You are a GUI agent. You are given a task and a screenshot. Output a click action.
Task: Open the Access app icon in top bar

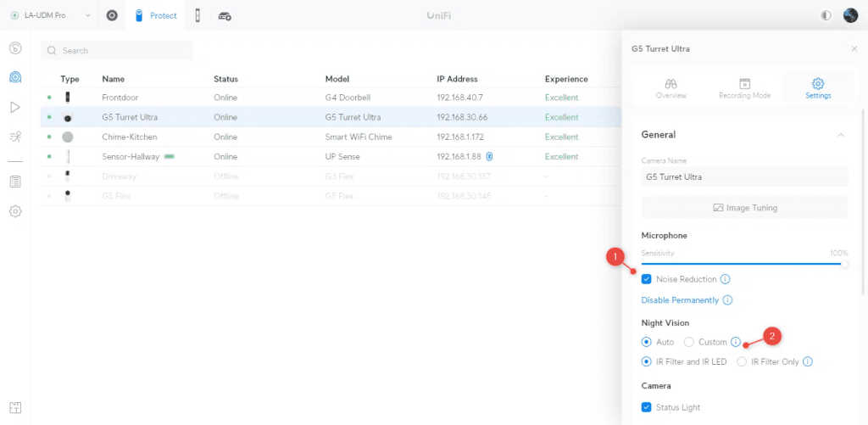198,15
